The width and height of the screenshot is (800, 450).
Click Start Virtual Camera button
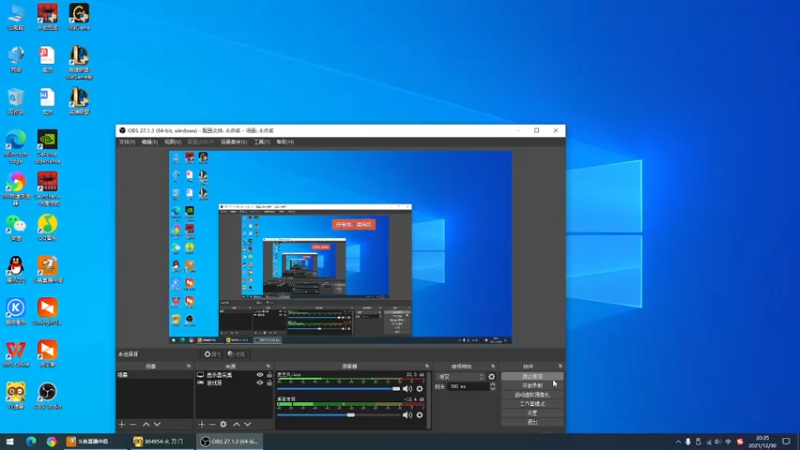[x=532, y=395]
